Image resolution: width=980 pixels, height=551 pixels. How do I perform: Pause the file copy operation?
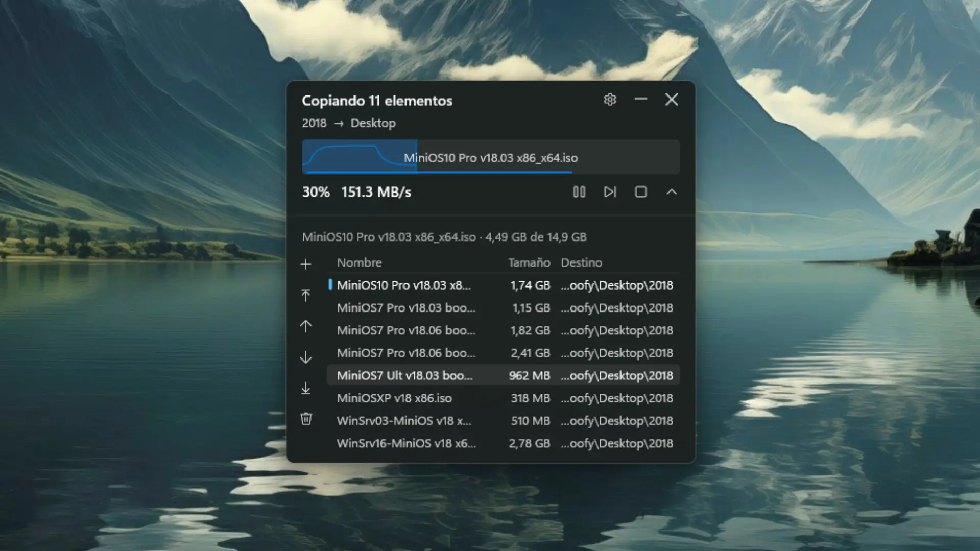click(x=579, y=192)
